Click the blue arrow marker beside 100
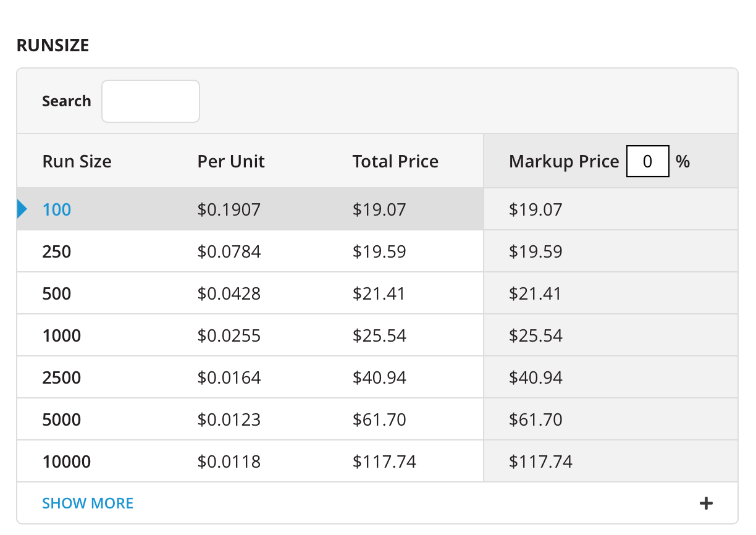The image size is (756, 535). (x=22, y=209)
